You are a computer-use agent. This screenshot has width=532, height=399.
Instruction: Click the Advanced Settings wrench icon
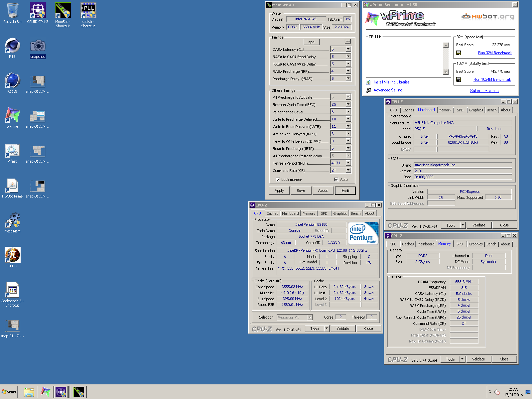(368, 90)
